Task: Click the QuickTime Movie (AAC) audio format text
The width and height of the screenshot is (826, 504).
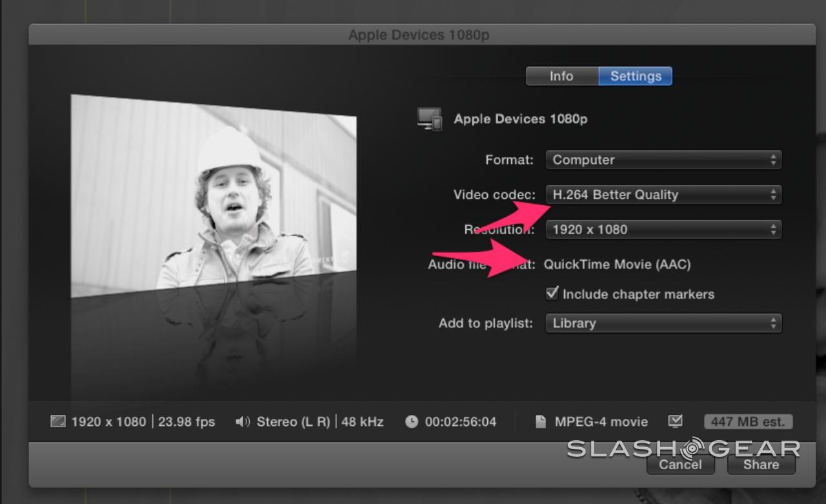Action: click(617, 265)
